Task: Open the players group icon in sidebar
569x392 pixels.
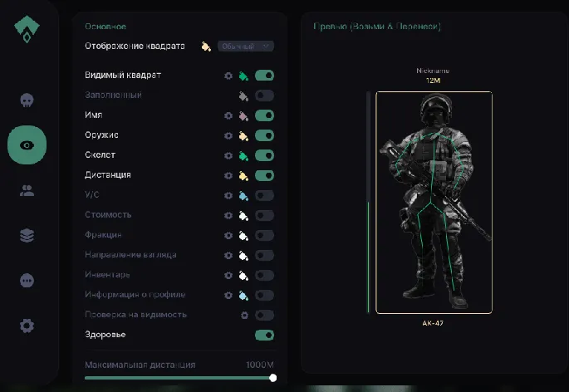Action: (27, 191)
